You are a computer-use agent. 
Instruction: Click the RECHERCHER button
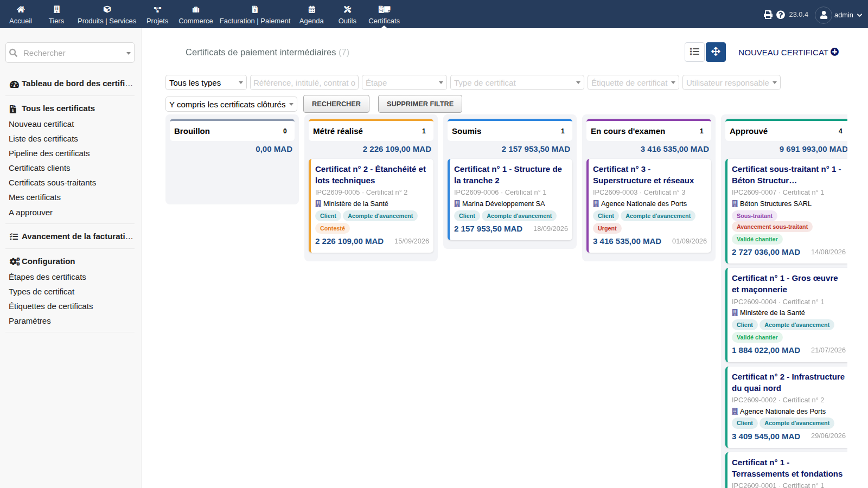tap(336, 104)
